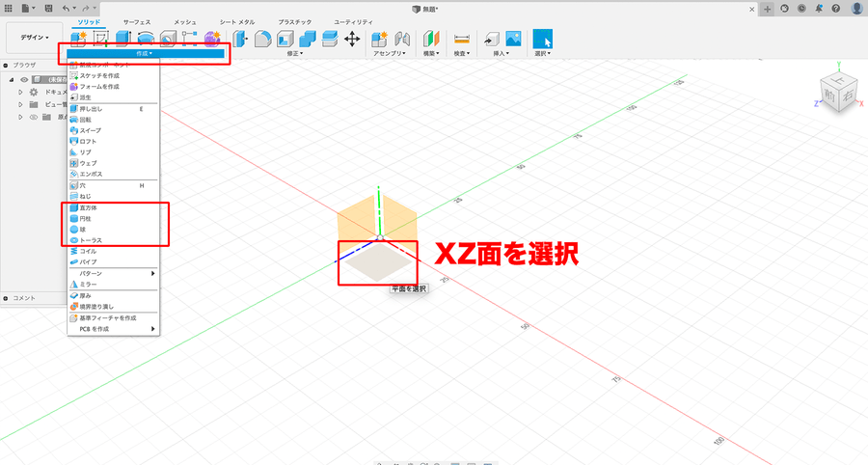
Task: Close the 作成 dropdown header
Action: coord(146,53)
